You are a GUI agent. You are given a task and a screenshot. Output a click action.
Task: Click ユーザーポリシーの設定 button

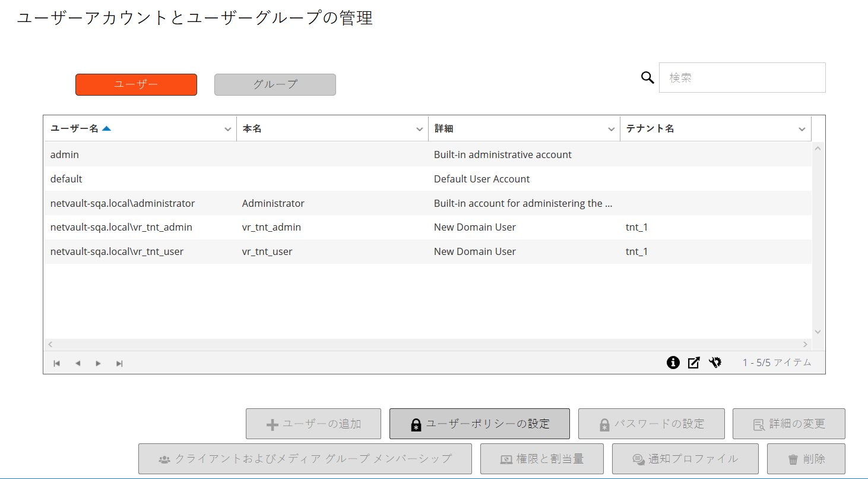(x=479, y=424)
